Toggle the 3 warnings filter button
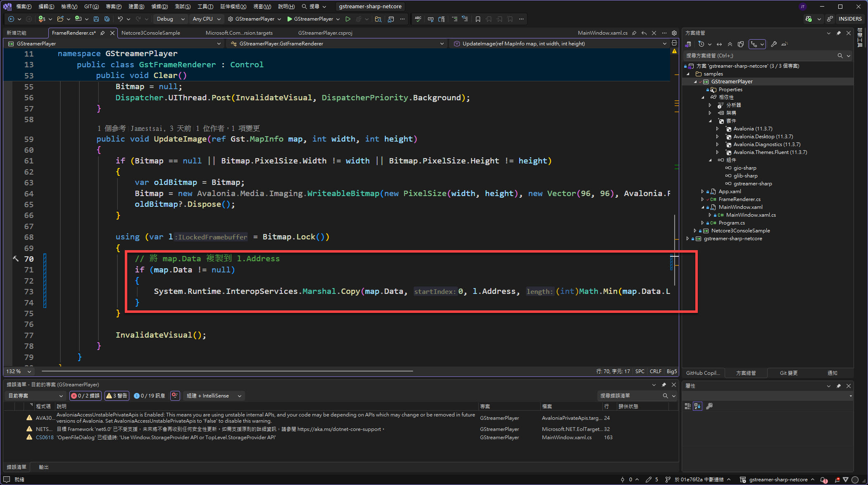The height and width of the screenshot is (485, 868). click(x=117, y=396)
